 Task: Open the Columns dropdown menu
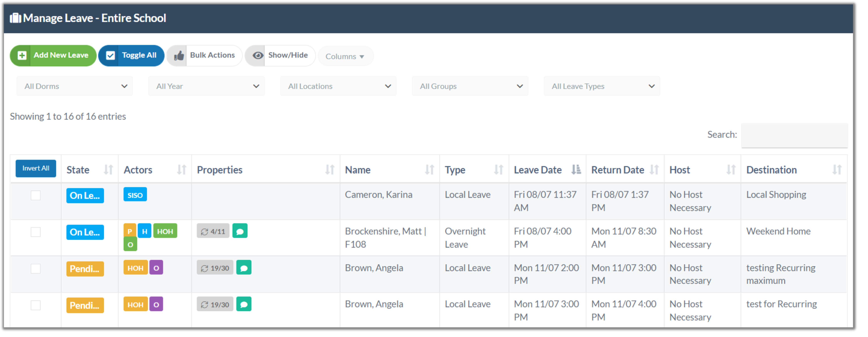coord(345,56)
